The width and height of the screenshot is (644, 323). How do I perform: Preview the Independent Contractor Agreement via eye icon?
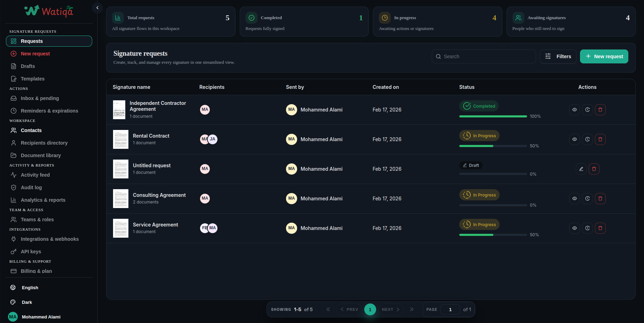(574, 110)
